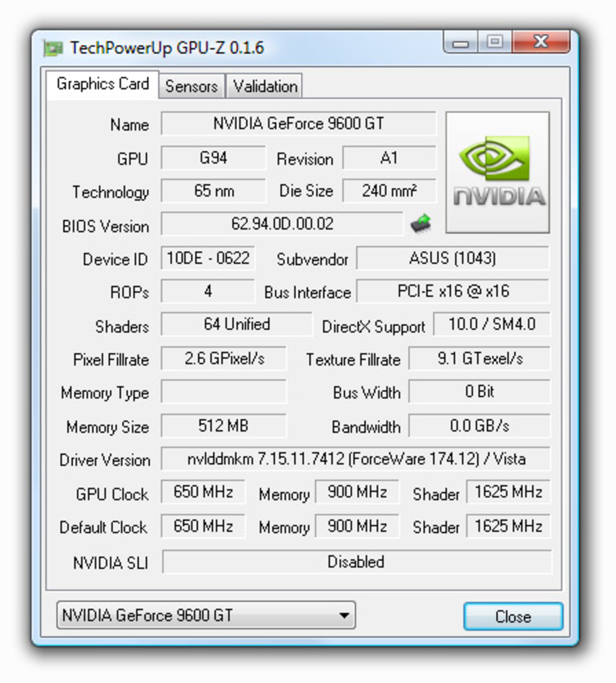The width and height of the screenshot is (616, 683).
Task: Click the Device ID field 10DE - 0622
Action: (208, 258)
